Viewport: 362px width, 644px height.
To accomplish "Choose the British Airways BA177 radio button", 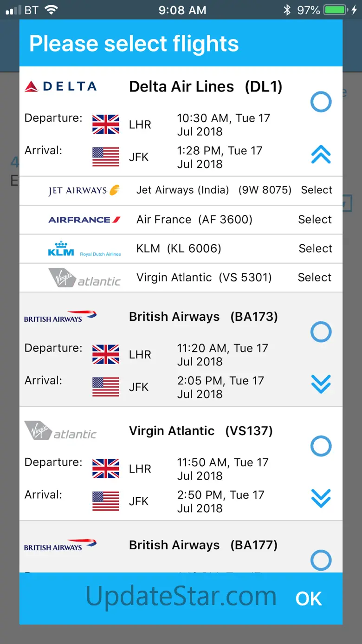I will coord(321,560).
